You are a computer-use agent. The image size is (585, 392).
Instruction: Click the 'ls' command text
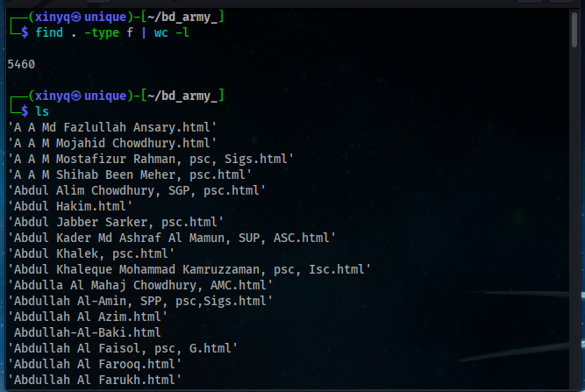tap(41, 110)
